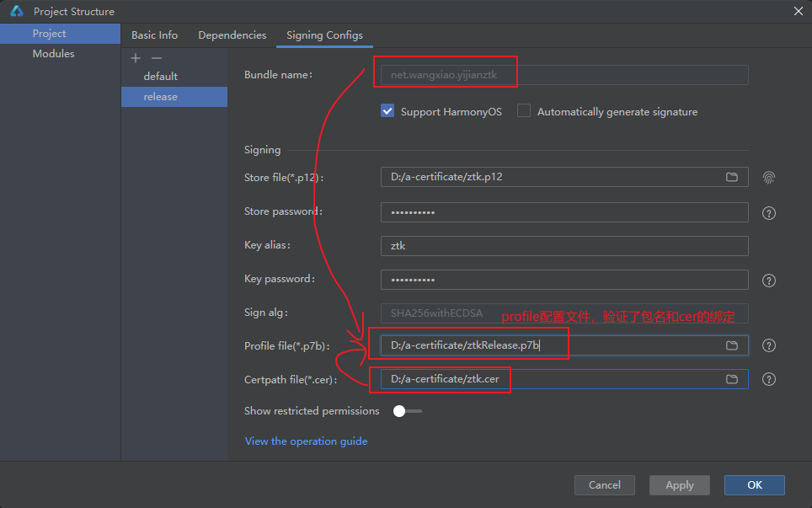This screenshot has width=812, height=508.
Task: Open the Dependencies tab
Action: [x=232, y=35]
